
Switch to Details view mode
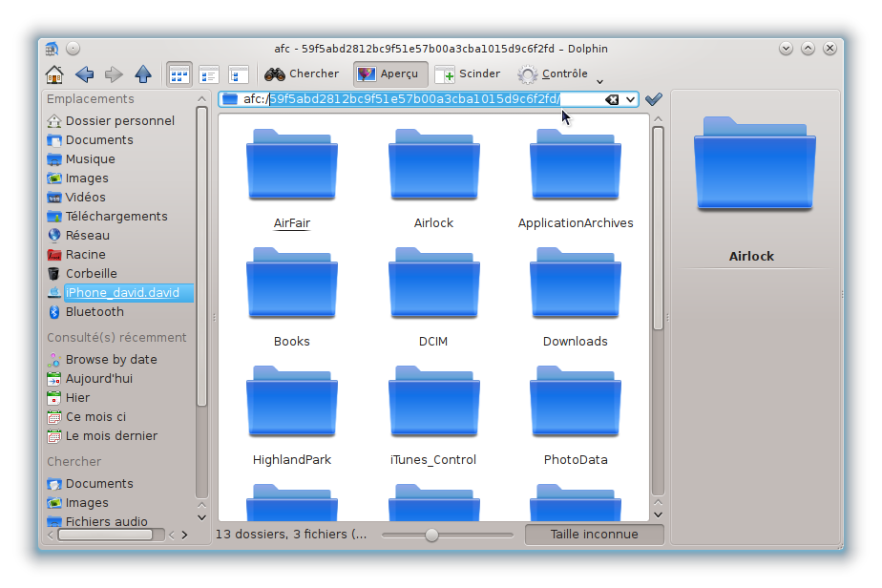click(209, 74)
